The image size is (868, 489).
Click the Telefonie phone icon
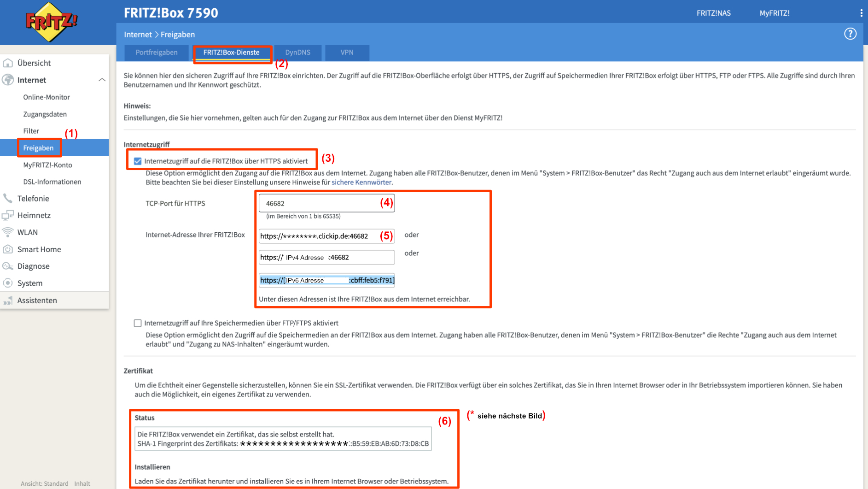click(8, 198)
